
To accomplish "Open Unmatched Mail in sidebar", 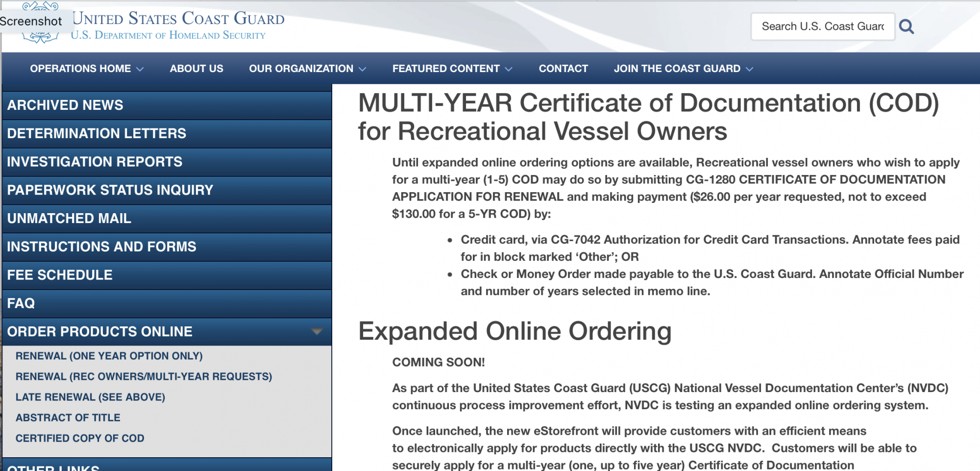I will [x=167, y=219].
